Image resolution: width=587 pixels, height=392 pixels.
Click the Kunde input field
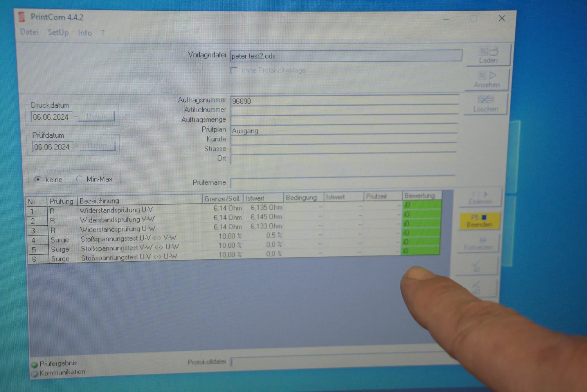pyautogui.click(x=344, y=139)
